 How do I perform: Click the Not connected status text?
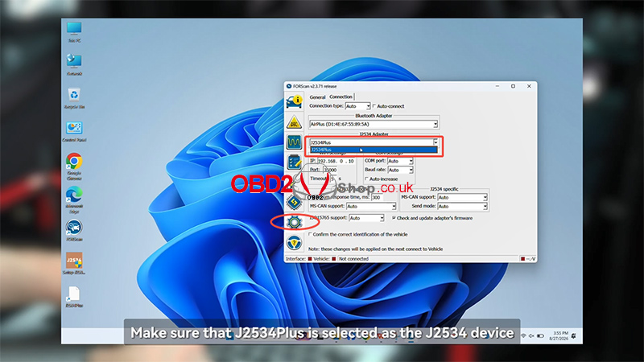pyautogui.click(x=353, y=259)
